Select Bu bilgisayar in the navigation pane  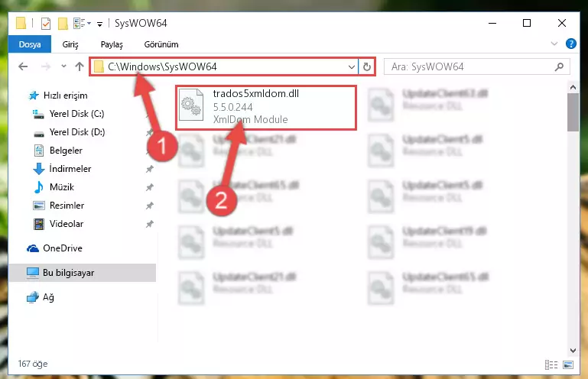click(82, 273)
